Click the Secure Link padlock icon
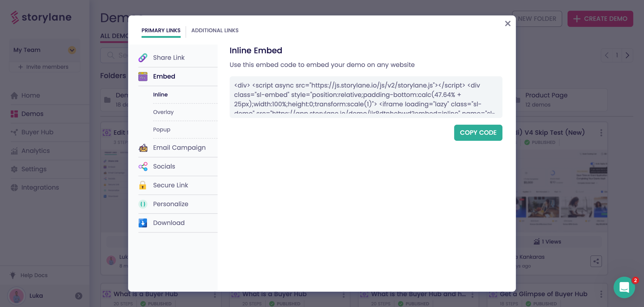644x307 pixels. (143, 185)
